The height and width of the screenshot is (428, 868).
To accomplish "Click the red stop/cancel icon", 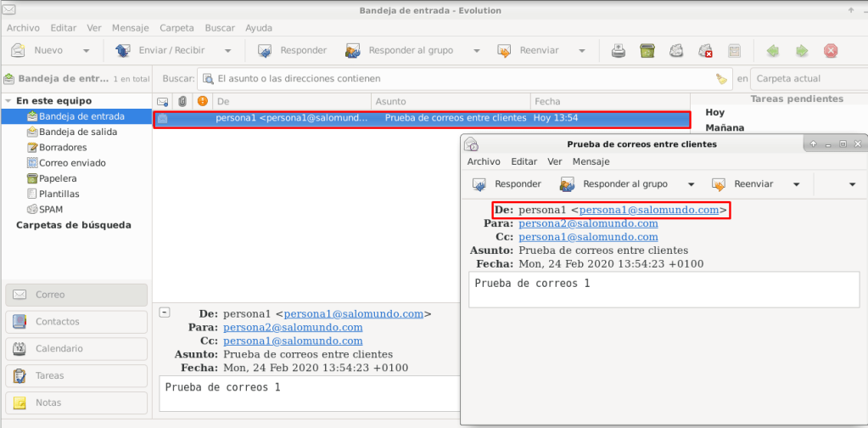I will (831, 51).
